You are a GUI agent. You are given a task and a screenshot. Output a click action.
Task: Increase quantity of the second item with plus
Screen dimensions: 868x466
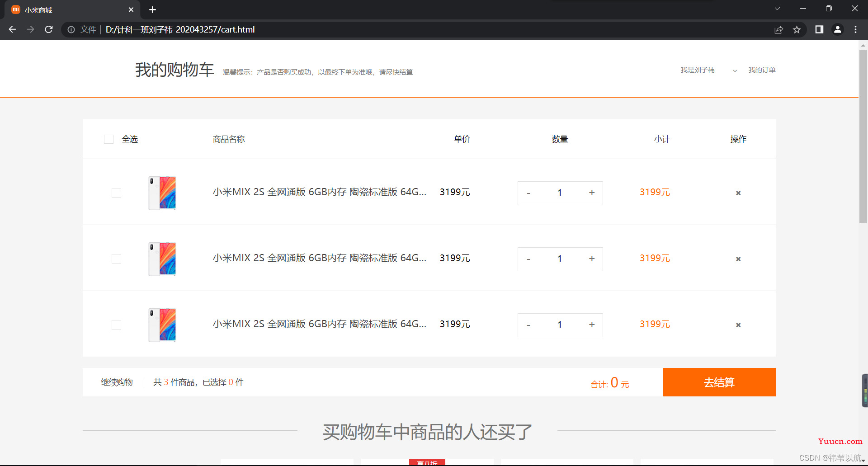tap(592, 259)
